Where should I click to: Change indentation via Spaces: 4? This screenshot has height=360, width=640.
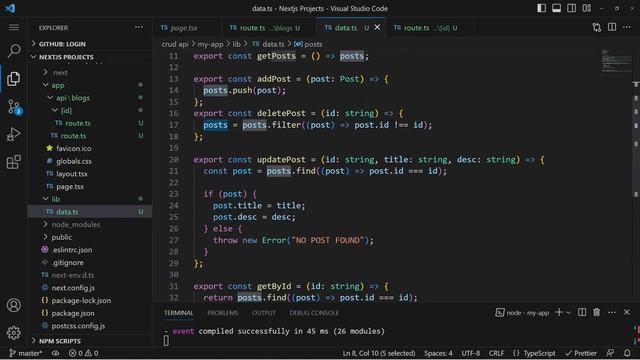[x=438, y=353]
